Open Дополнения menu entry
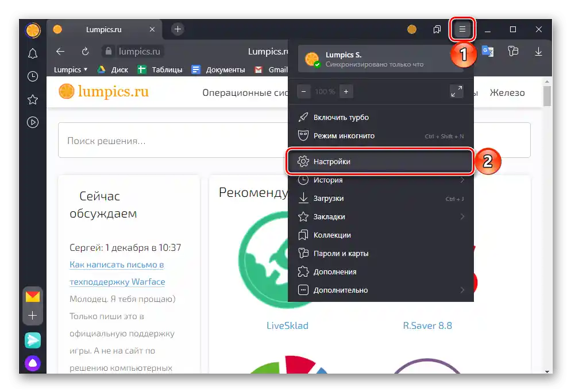 point(380,272)
